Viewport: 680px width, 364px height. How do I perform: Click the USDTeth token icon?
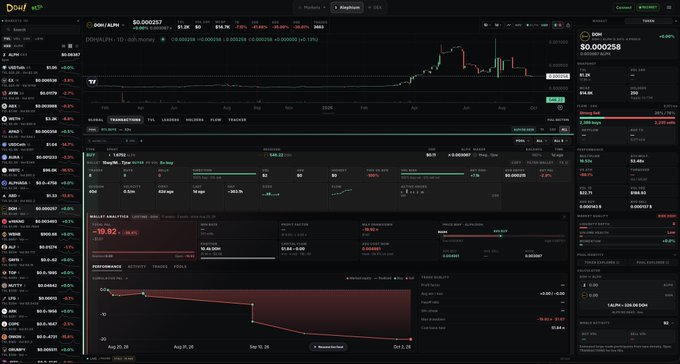[x=4, y=68]
